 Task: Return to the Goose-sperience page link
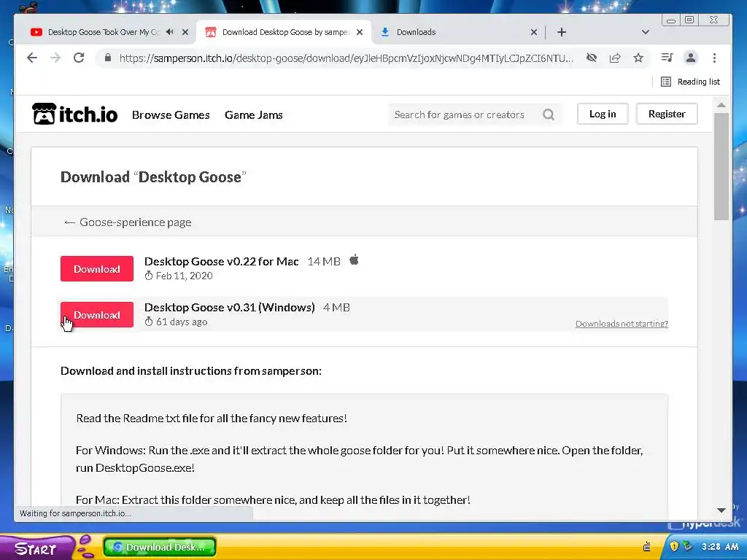(128, 222)
